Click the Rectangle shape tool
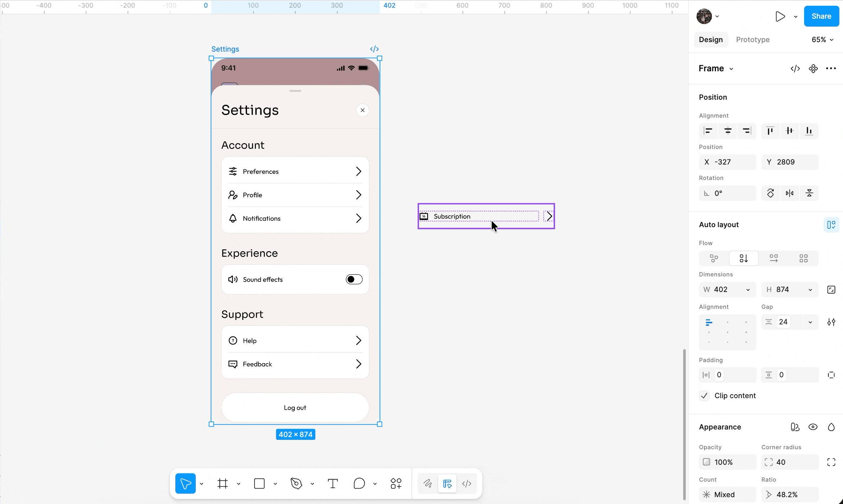The width and height of the screenshot is (843, 504). tap(259, 483)
